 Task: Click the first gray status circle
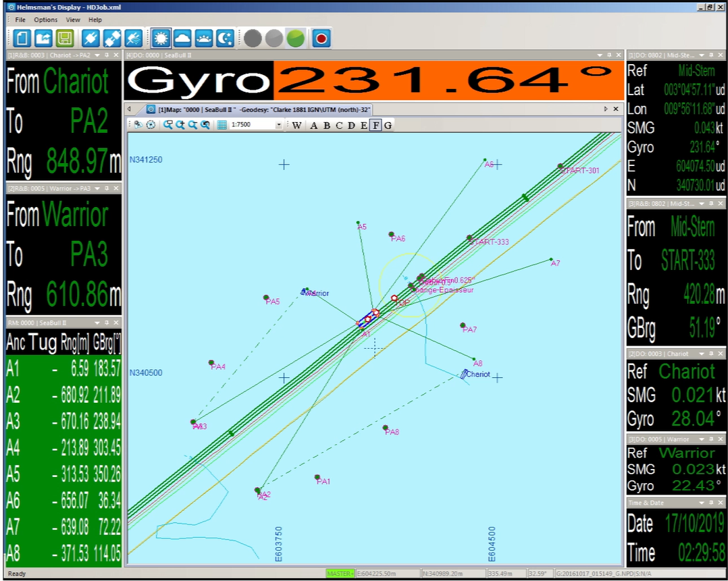253,38
